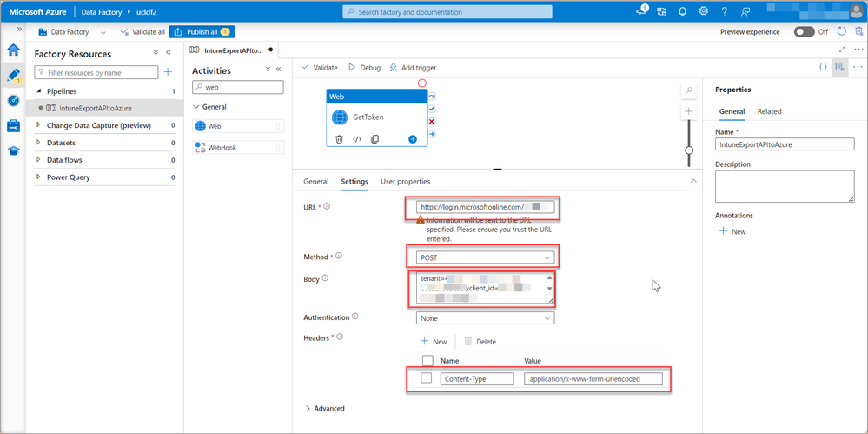The width and height of the screenshot is (868, 434).
Task: Check the Content-Type header row checkbox
Action: pyautogui.click(x=427, y=378)
